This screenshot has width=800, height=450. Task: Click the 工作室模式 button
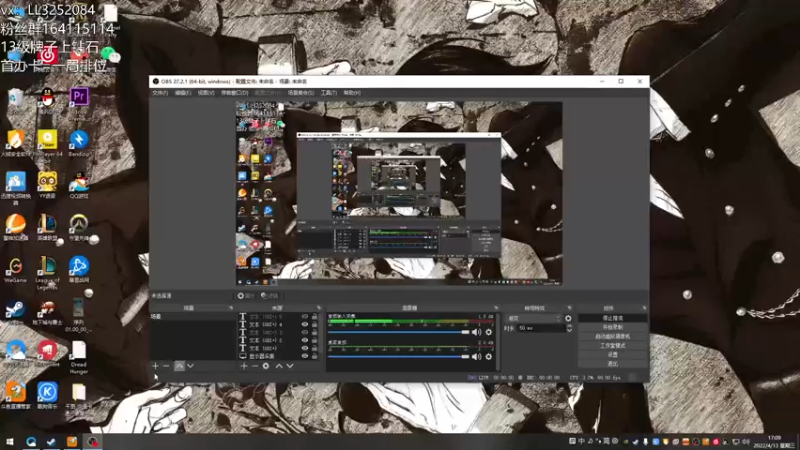pos(613,345)
